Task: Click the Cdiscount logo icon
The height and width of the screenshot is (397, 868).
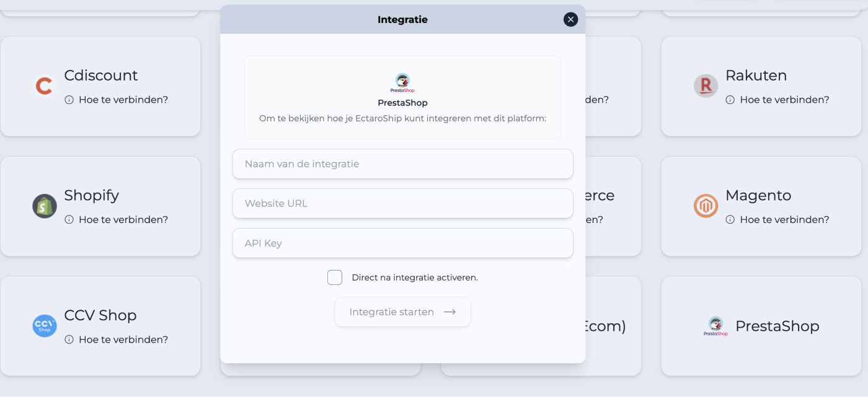Action: [x=44, y=86]
